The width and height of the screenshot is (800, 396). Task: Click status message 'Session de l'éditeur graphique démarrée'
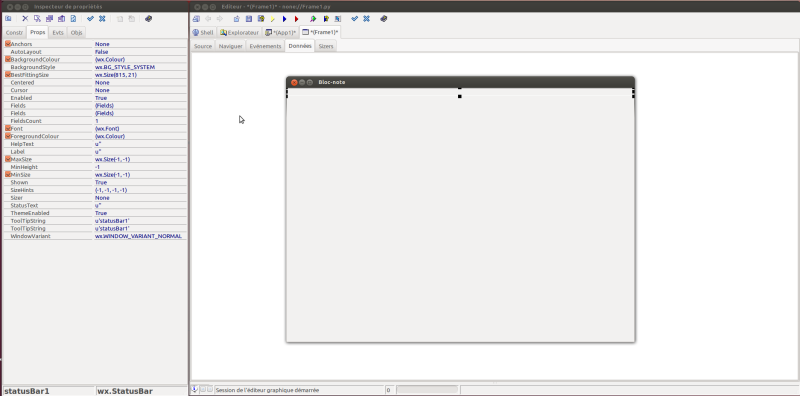267,390
